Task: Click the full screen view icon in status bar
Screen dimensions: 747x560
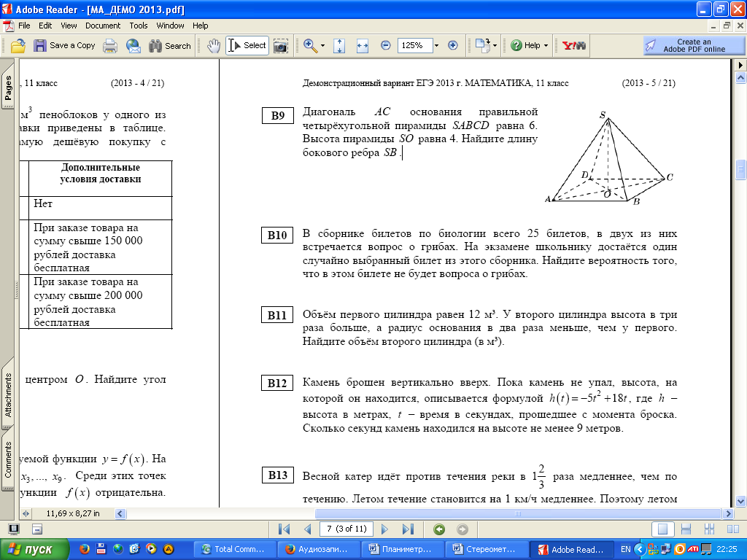Action: pos(14,529)
